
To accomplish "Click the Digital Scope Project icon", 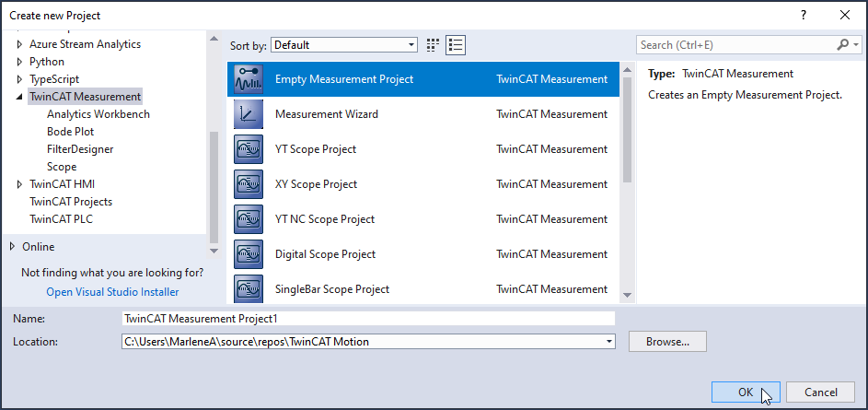I will (249, 253).
